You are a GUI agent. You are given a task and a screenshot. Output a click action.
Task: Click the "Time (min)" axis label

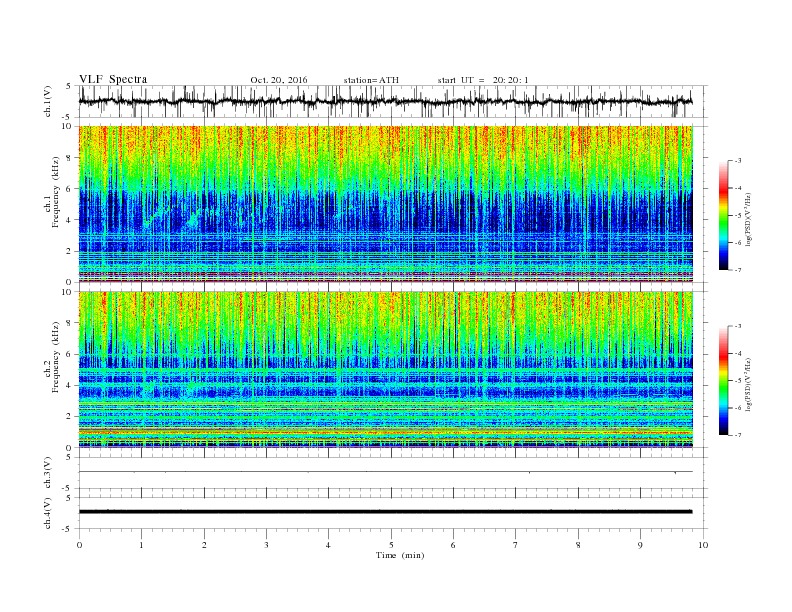(400, 555)
